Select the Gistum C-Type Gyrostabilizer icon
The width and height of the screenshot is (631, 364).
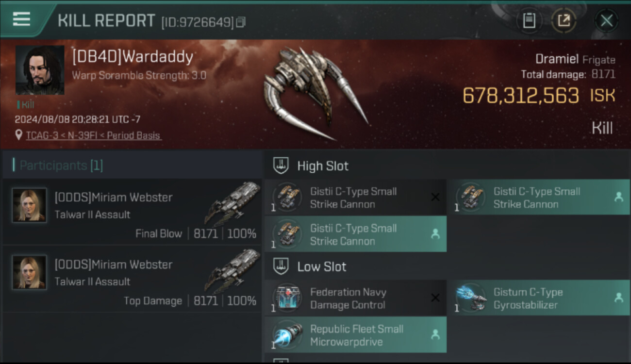coord(471,298)
